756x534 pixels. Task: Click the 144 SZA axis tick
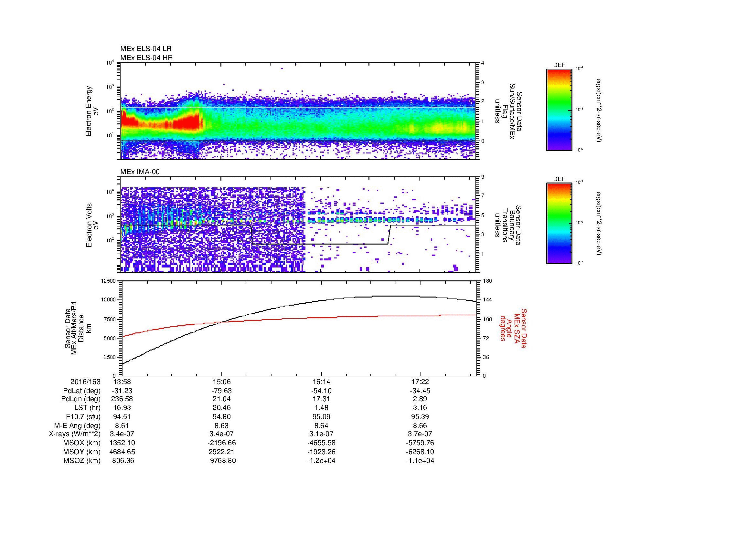click(x=487, y=300)
